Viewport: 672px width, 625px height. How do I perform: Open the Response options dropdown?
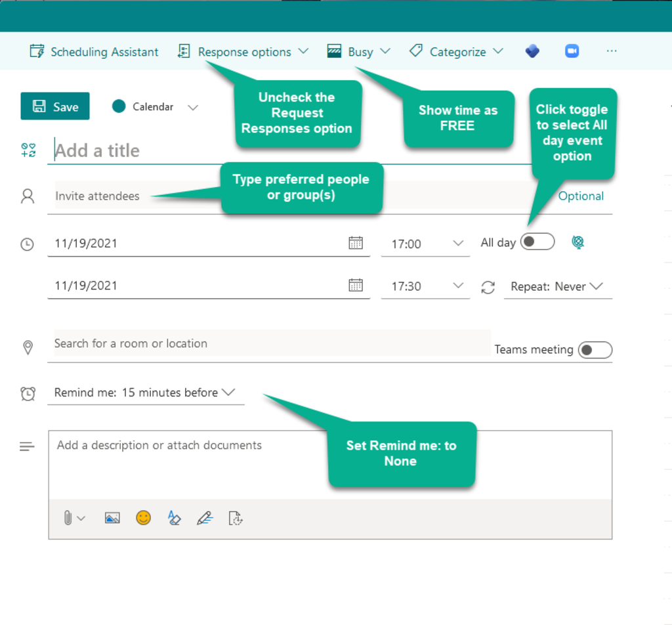click(x=242, y=51)
